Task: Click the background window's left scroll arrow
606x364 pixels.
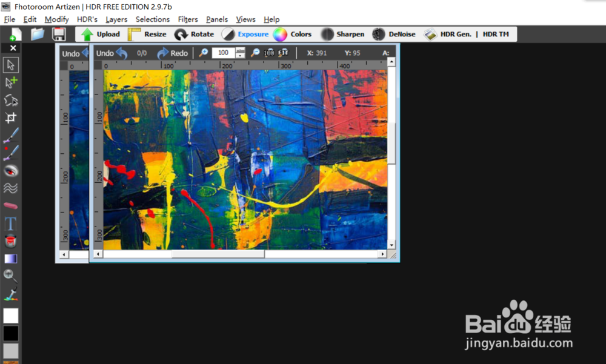Action: pyautogui.click(x=64, y=254)
